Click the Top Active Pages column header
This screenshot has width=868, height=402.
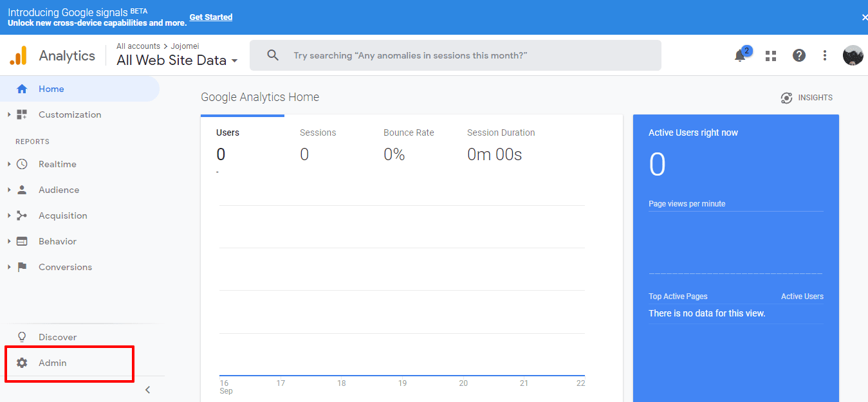678,297
